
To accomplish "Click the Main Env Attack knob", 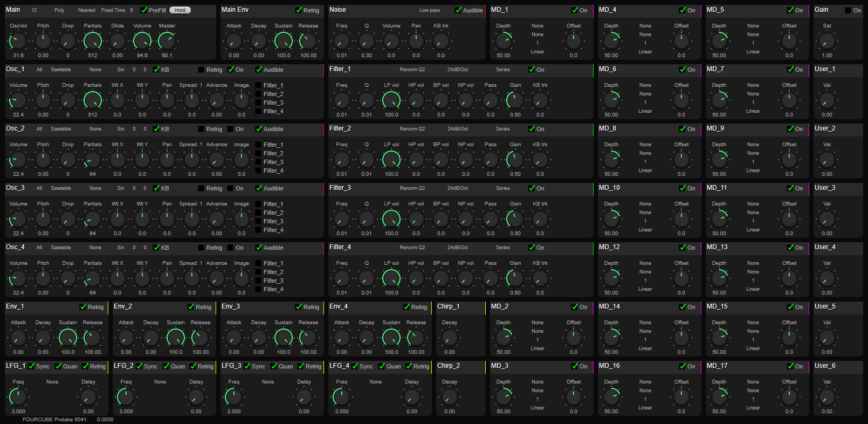I will coord(234,40).
